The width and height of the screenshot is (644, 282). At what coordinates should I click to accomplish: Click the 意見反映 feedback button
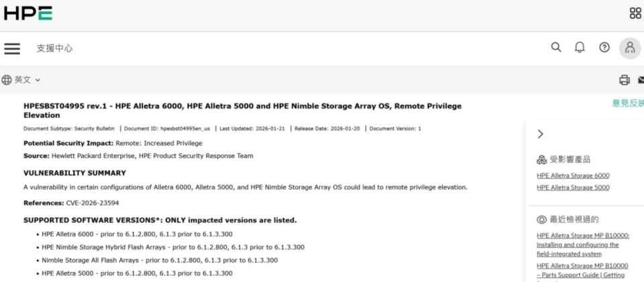click(x=628, y=103)
